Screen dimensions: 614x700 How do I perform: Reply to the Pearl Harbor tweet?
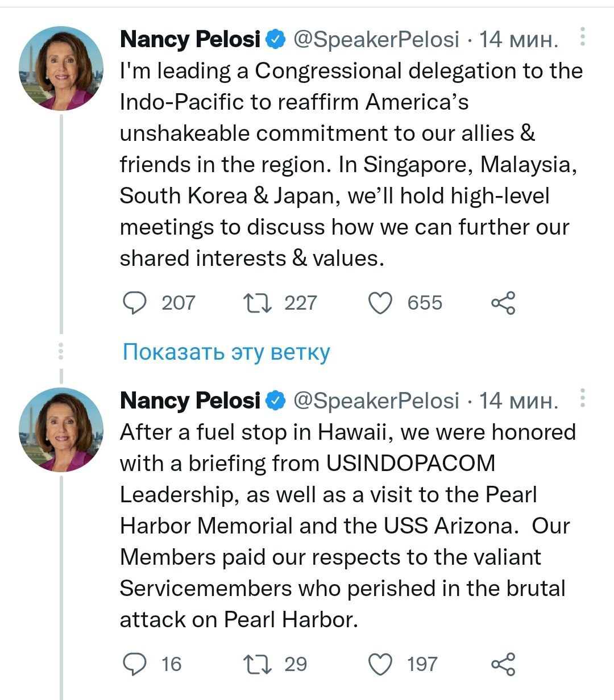pyautogui.click(x=135, y=664)
